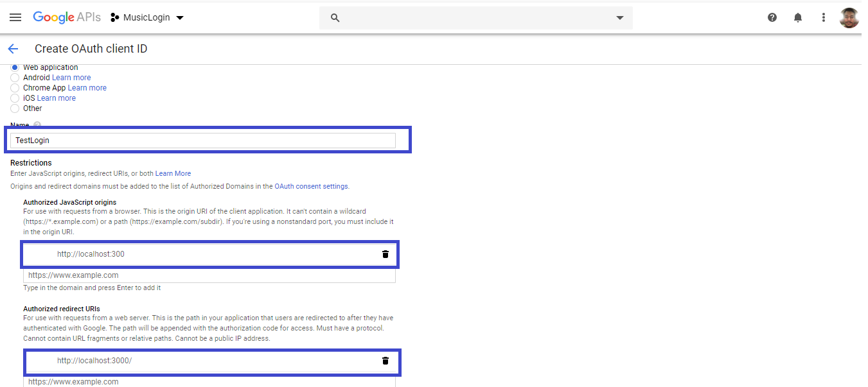The width and height of the screenshot is (868, 387).
Task: Select the Web application radio button
Action: pyautogui.click(x=15, y=67)
